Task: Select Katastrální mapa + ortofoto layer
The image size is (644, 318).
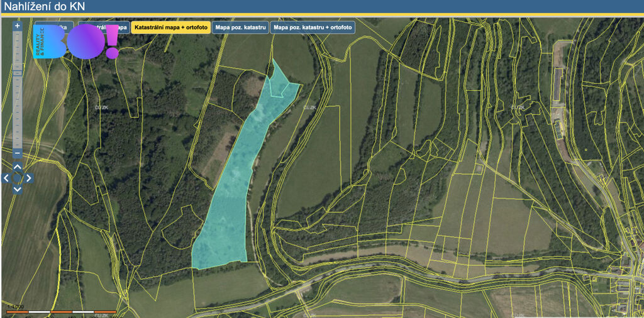Action: tap(170, 28)
